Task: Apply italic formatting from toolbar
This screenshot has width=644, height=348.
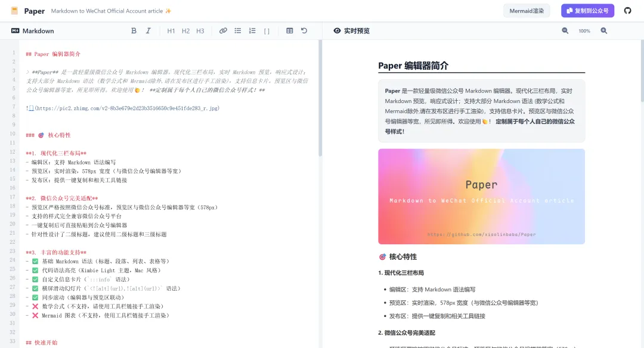Action: (x=148, y=31)
